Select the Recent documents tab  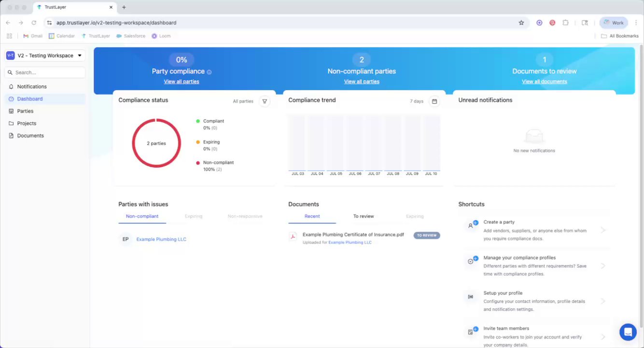312,216
